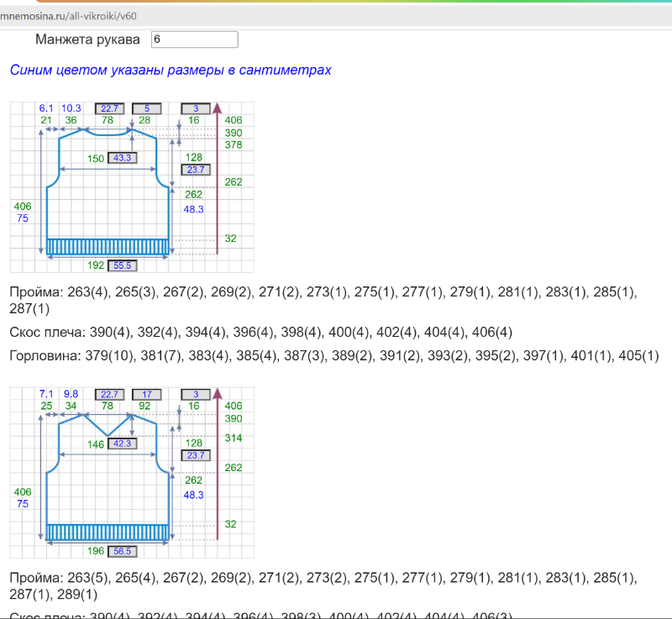
Task: Click the V-neck depth field showing 17
Action: (147, 394)
